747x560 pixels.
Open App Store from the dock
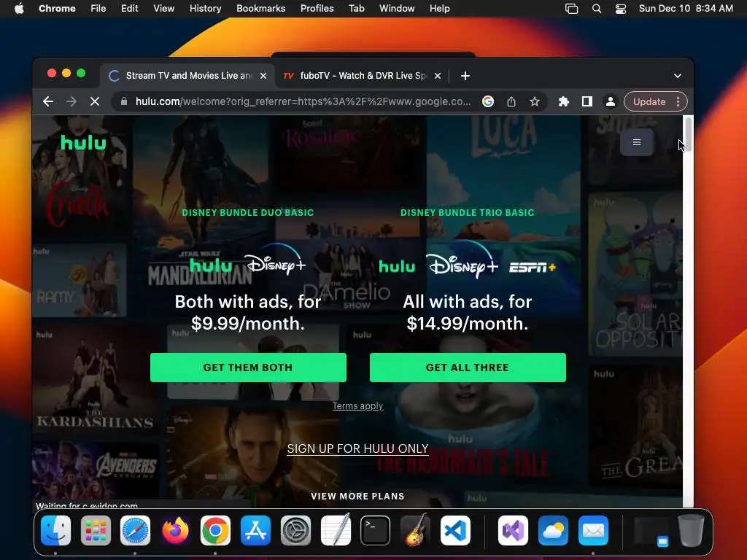[256, 531]
